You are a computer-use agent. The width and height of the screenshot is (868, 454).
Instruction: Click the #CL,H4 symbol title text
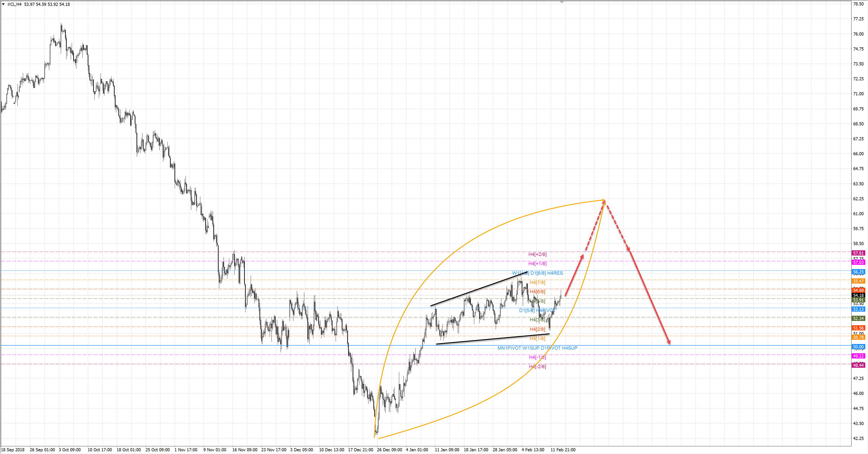pyautogui.click(x=15, y=4)
